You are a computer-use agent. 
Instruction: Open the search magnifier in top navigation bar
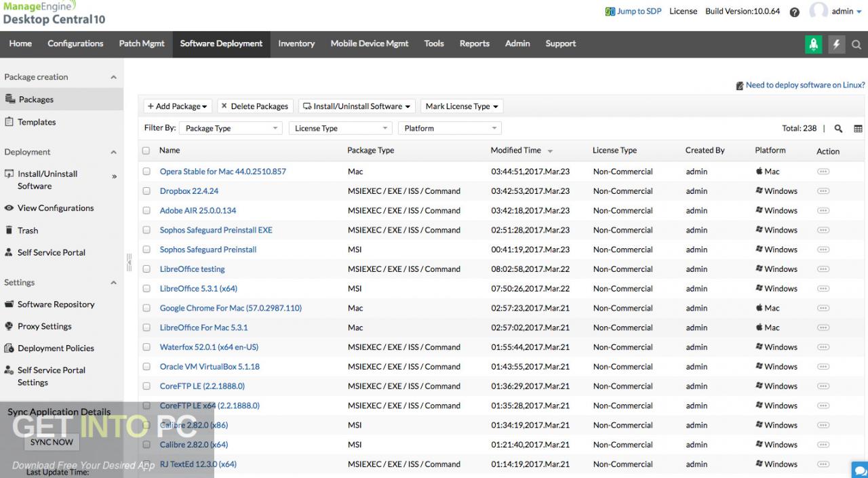pos(856,45)
